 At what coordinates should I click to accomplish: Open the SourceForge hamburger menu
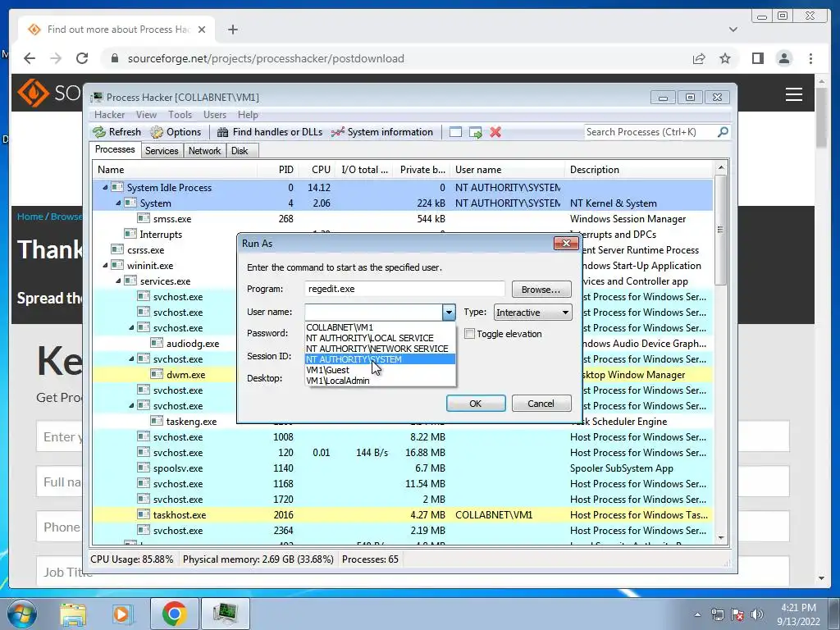794,94
